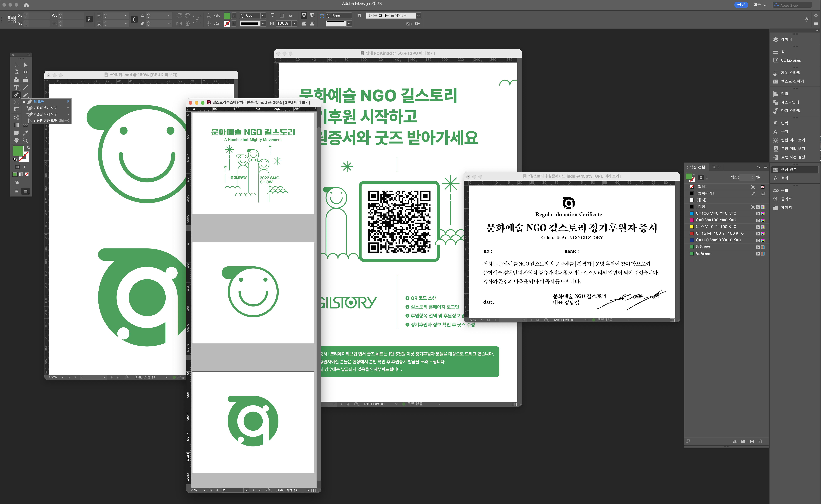Viewport: 821px width, 504px height.
Task: Apply None using the toolbox red-slash button
Action: [27, 174]
